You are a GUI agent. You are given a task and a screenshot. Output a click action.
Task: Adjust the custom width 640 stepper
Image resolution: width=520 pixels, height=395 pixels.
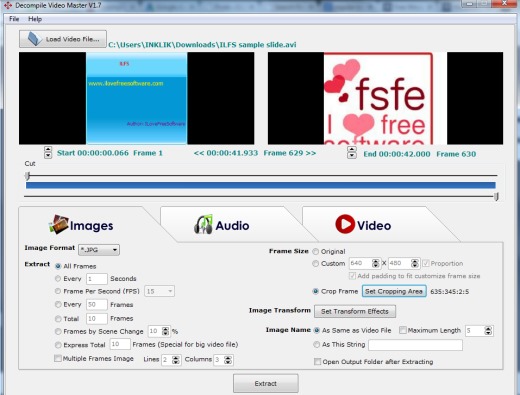tap(376, 263)
